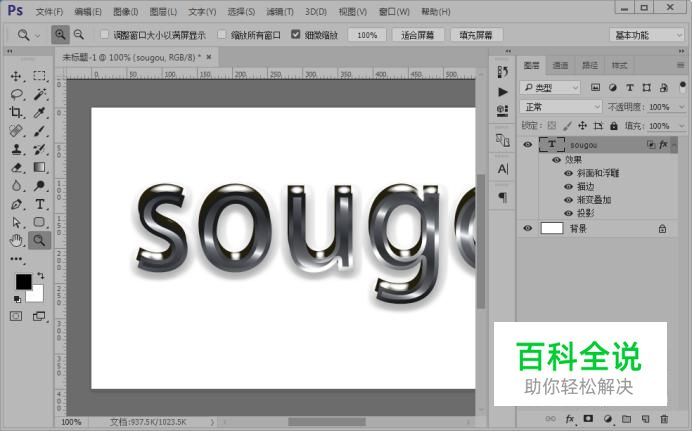
Task: Select the Magic Wand tool
Action: coord(39,94)
